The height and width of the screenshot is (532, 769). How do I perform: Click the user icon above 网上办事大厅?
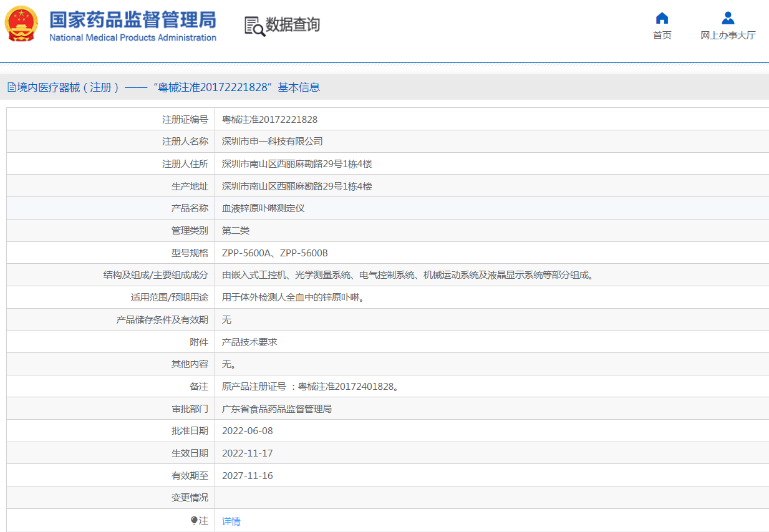tap(727, 17)
